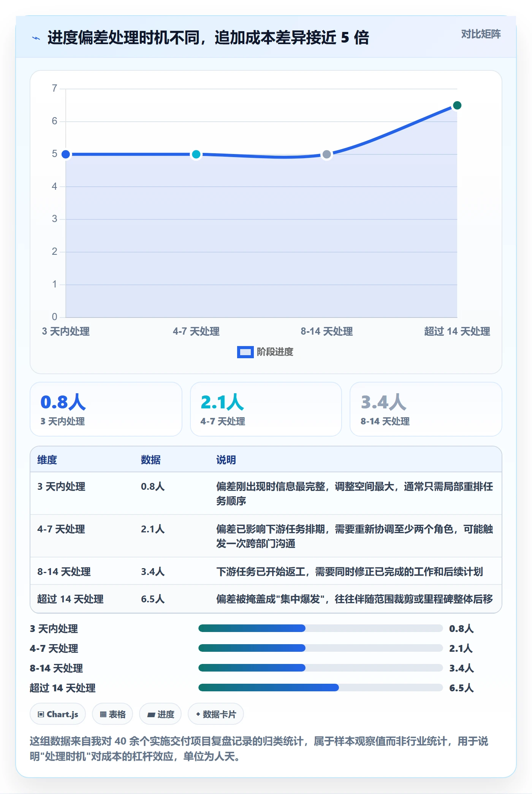Click the 4-7 天处理 x-axis label

point(196,331)
